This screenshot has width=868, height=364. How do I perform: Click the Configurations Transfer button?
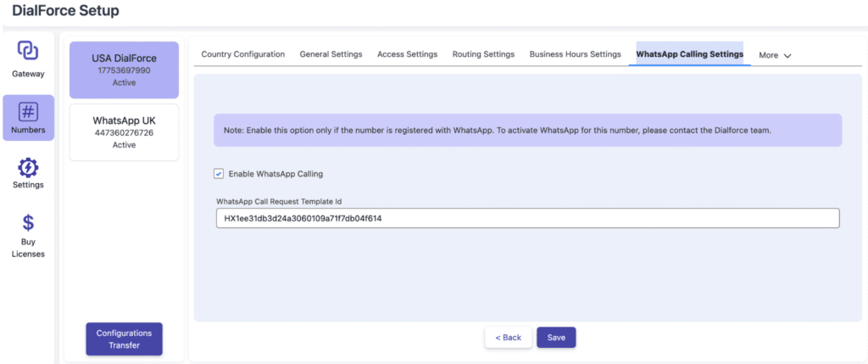pos(124,339)
